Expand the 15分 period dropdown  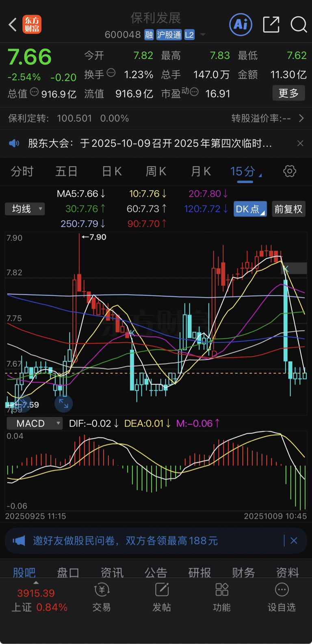coord(246,172)
